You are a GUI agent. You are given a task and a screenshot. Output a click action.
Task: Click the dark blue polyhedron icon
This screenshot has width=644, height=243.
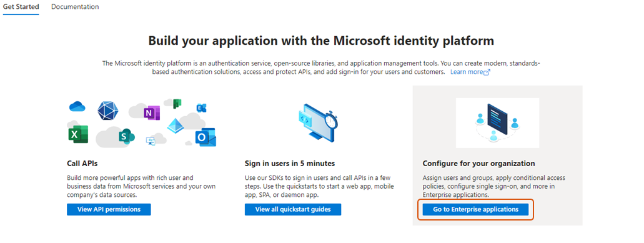(108, 111)
